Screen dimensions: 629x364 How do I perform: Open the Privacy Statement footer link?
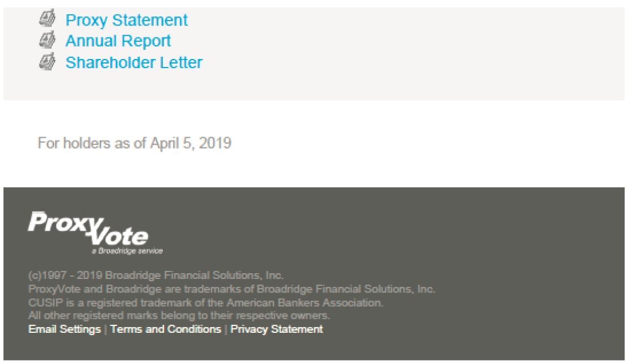[277, 329]
